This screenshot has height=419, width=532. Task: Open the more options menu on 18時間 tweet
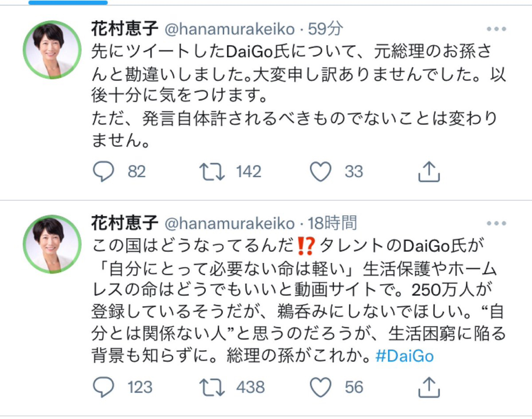[497, 223]
